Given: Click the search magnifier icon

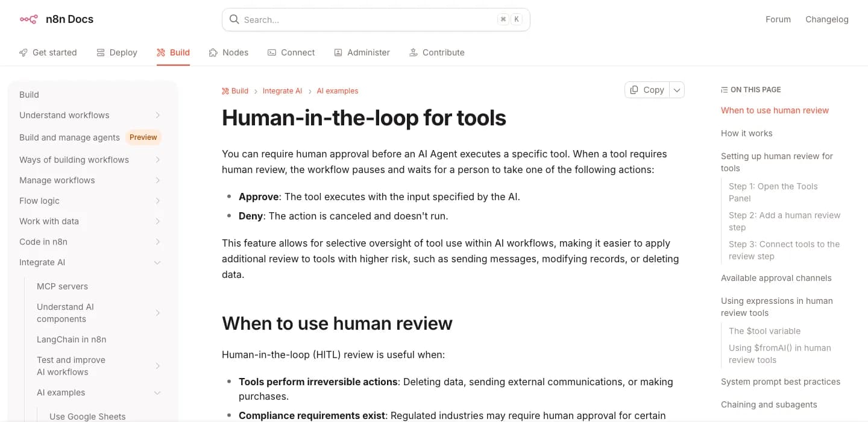Looking at the screenshot, I should 234,19.
